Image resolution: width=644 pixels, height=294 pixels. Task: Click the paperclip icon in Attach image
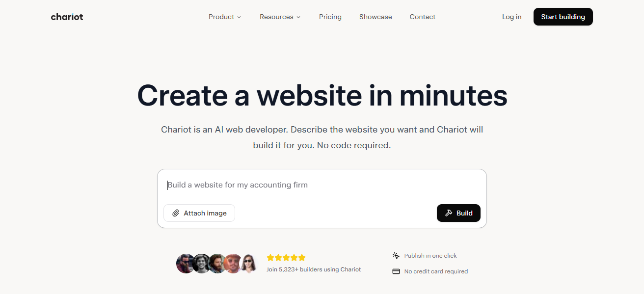(x=176, y=213)
